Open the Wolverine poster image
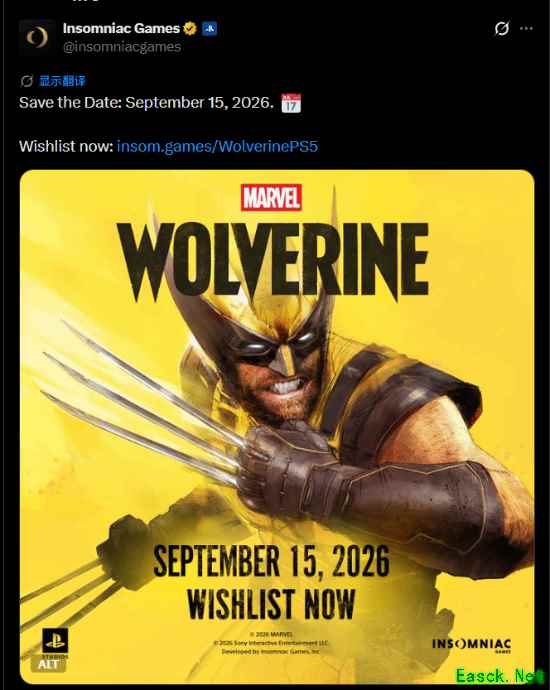 tap(277, 427)
